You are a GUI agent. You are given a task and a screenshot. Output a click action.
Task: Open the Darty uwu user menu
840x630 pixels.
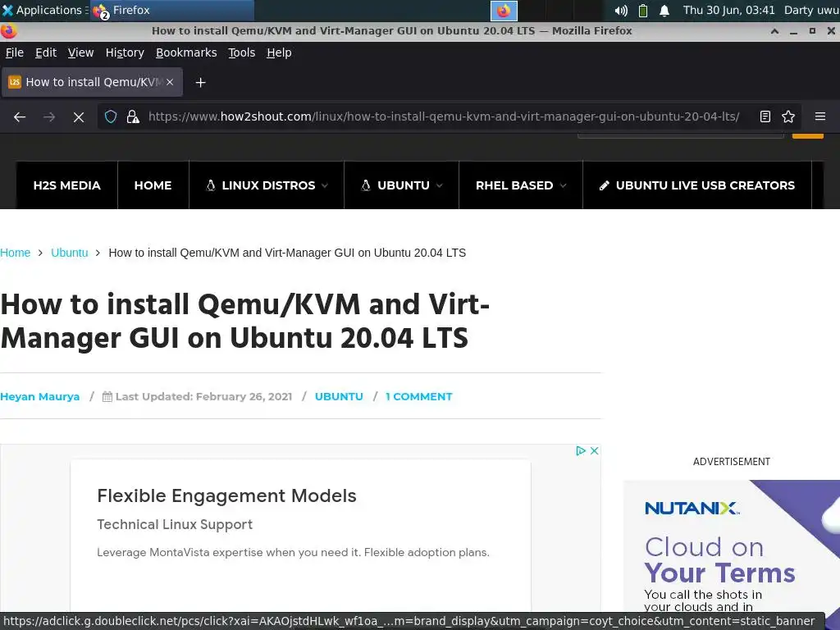[x=811, y=10]
